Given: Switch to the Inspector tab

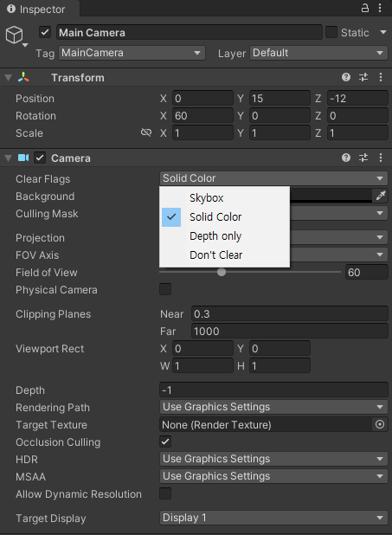Looking at the screenshot, I should [40, 9].
